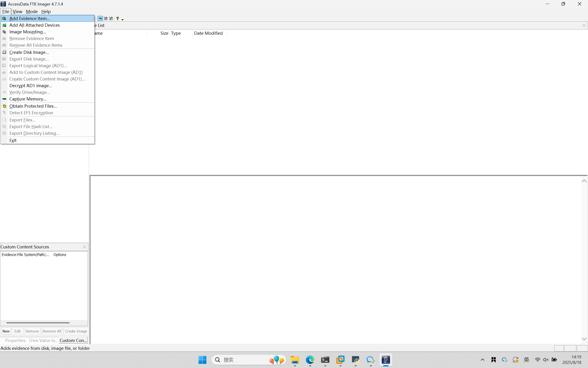Switch viewer to TEXT mode icon
Image resolution: width=588 pixels, height=368 pixels.
click(x=106, y=18)
